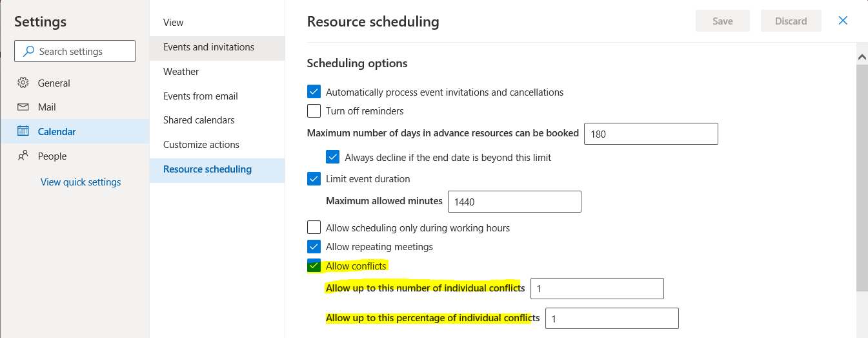This screenshot has width=868, height=338.
Task: Select Shared calendars from the menu
Action: [199, 120]
